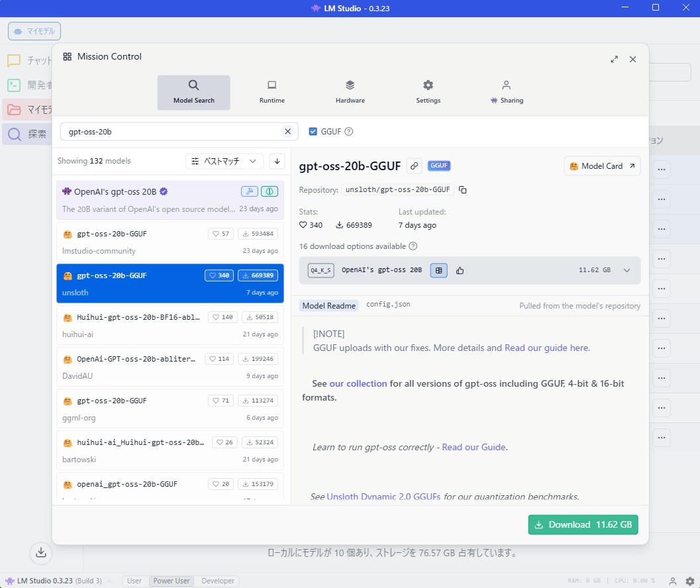Select Power User mode
The width and height of the screenshot is (700, 588).
click(172, 581)
